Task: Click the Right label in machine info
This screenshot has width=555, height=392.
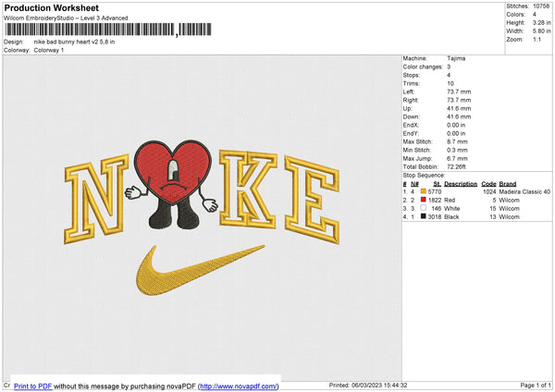Action: [x=411, y=100]
